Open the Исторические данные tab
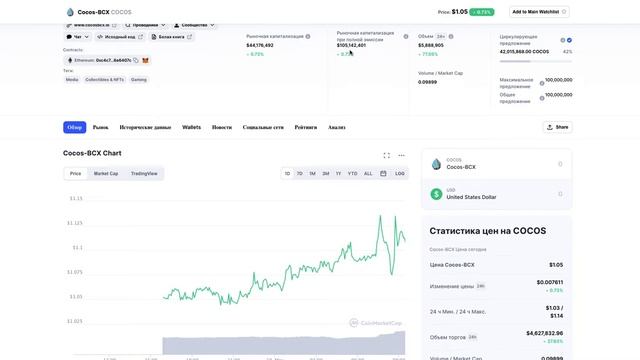This screenshot has width=640, height=360. (x=145, y=127)
